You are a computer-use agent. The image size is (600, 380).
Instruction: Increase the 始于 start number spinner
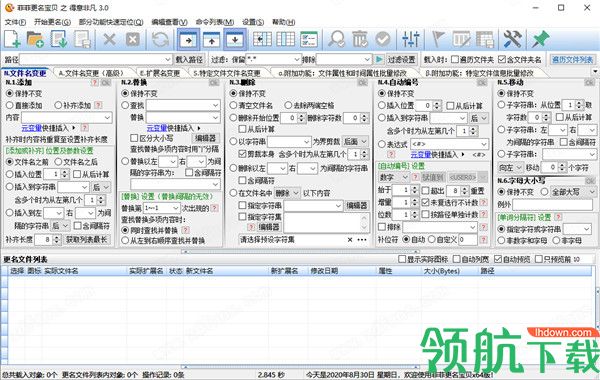[x=415, y=188]
